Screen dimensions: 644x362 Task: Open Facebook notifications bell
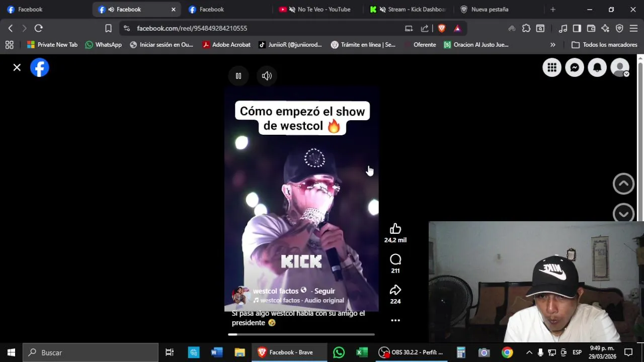point(597,67)
